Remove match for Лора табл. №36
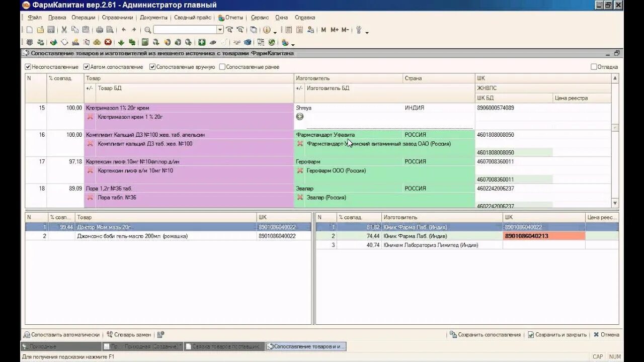Viewport: 644px width, 362px height. pos(90,198)
